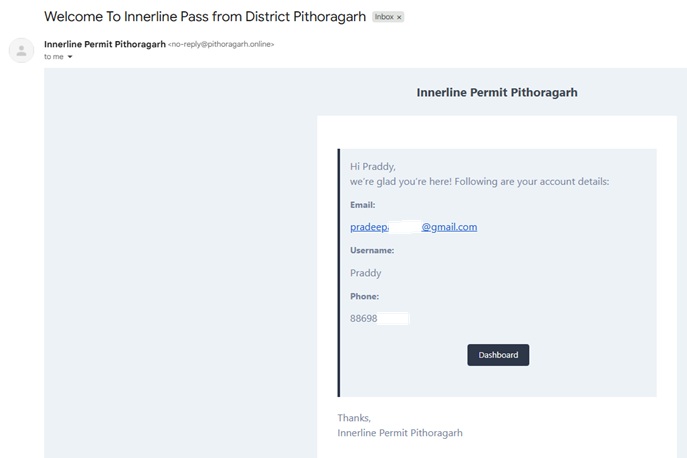Click the Inbox label tag
687x458 pixels.
tap(384, 18)
